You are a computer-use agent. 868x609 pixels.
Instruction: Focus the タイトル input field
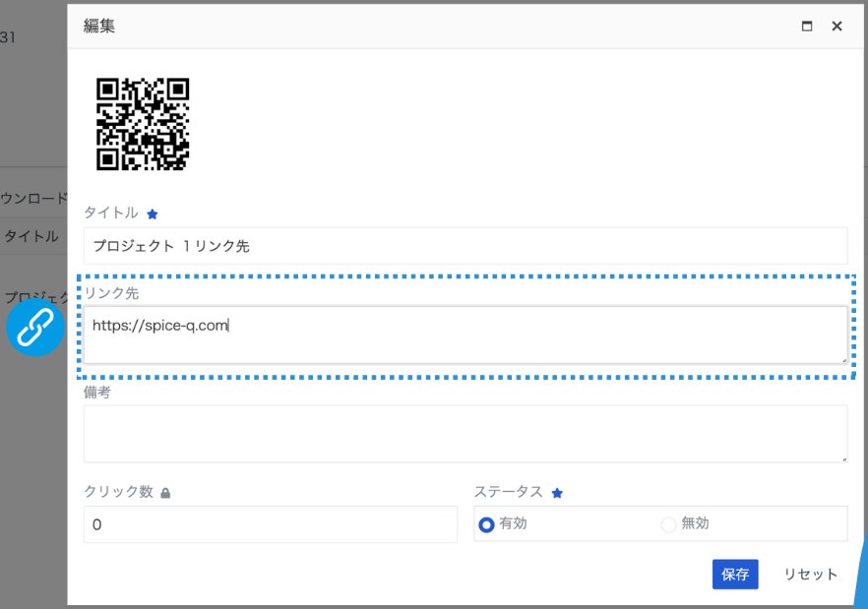465,246
